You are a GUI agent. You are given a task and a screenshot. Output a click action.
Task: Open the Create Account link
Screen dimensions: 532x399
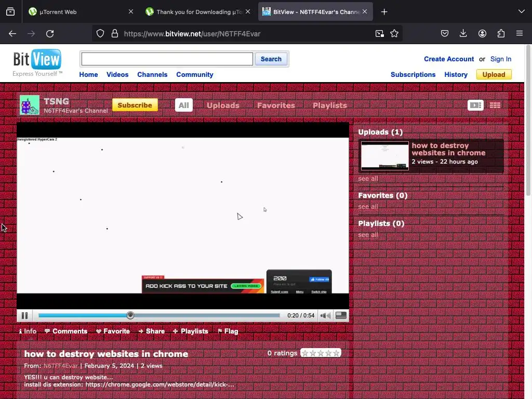click(449, 59)
